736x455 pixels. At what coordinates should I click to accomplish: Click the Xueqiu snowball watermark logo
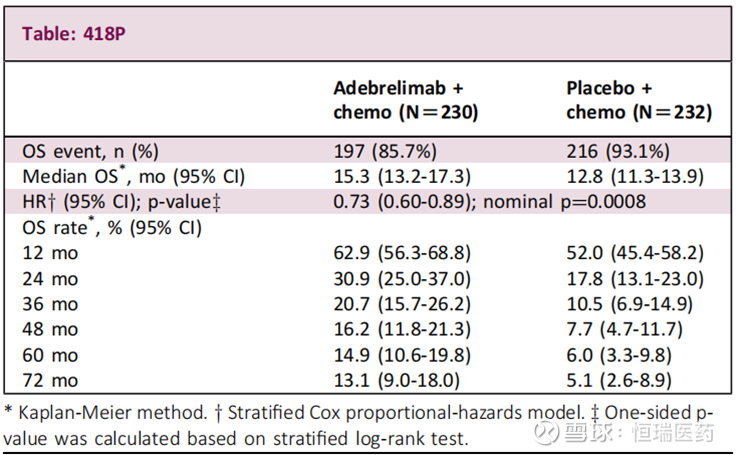point(545,432)
